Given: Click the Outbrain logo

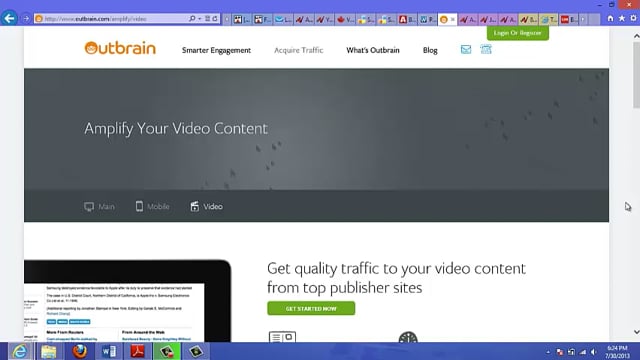Looking at the screenshot, I should pyautogui.click(x=120, y=48).
